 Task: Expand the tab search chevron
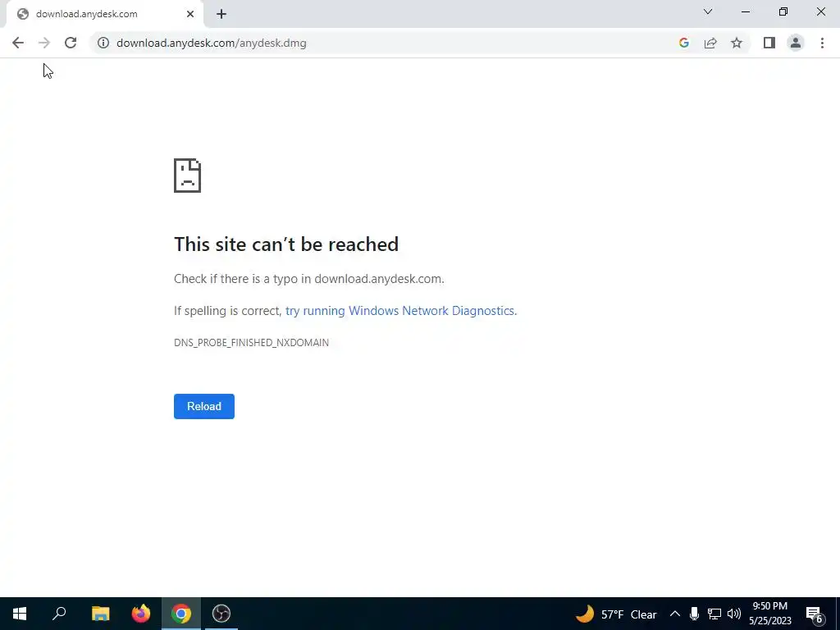coord(708,11)
